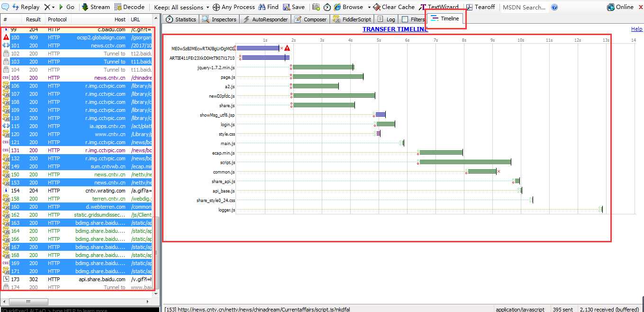This screenshot has height=312, width=644.
Task: Select CSS session 105 news.cntv.cn
Action: coord(77,78)
